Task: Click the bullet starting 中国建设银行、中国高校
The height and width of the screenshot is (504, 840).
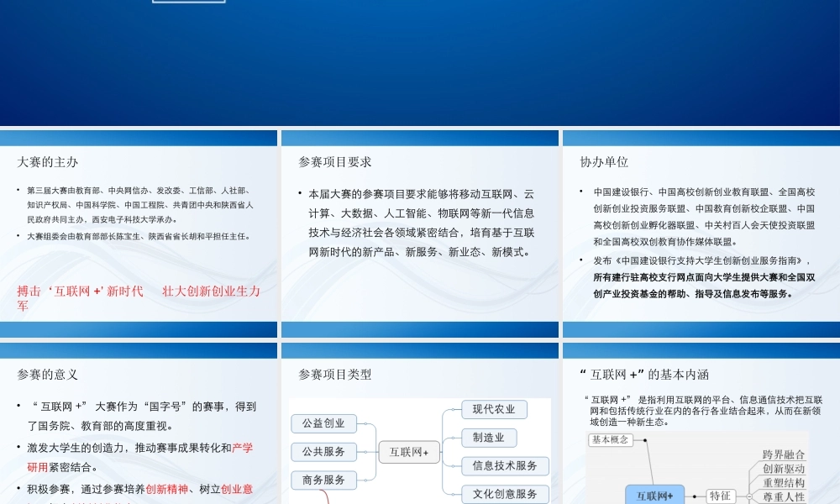Action: [704, 217]
